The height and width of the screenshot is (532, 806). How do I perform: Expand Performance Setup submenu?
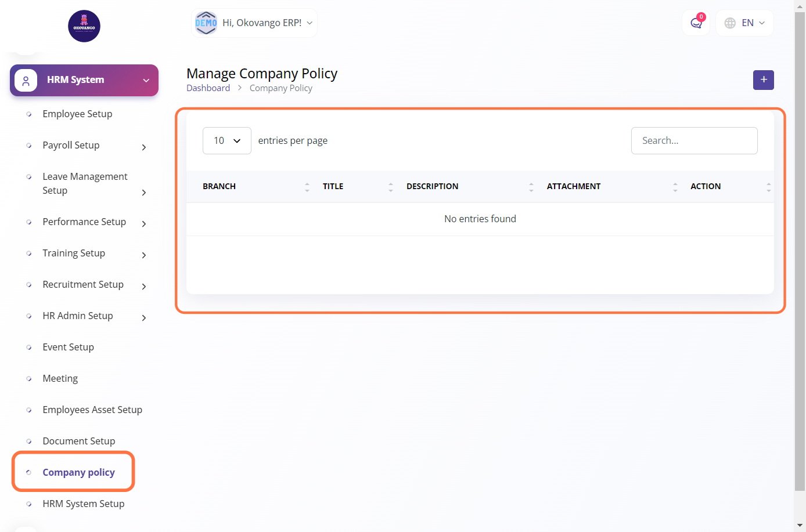point(144,224)
